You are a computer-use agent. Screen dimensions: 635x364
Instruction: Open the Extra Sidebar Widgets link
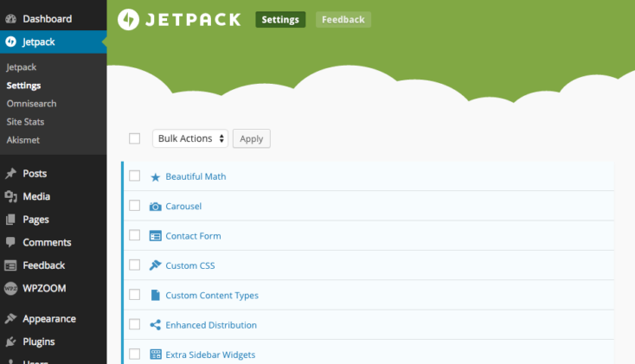click(210, 354)
